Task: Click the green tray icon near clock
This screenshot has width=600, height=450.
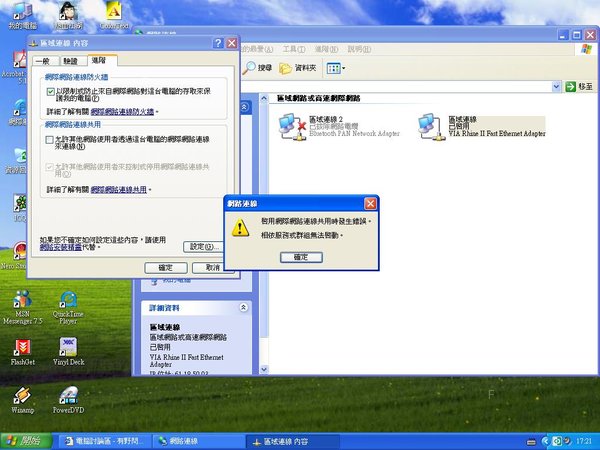Action: tap(557, 441)
